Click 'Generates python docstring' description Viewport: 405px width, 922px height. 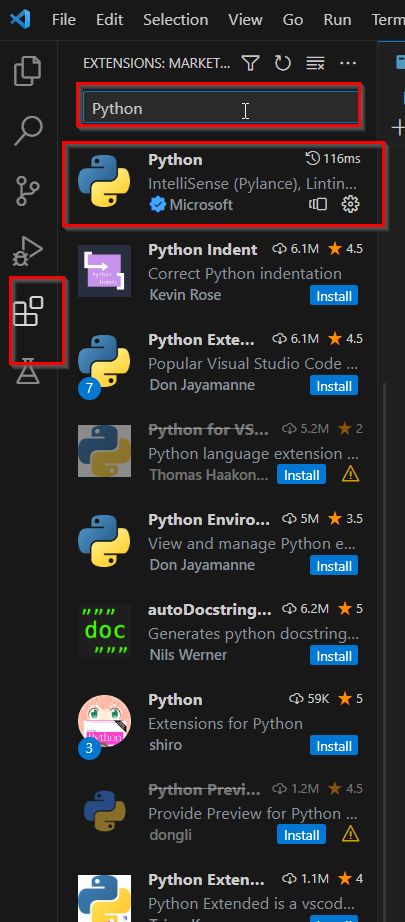click(253, 633)
